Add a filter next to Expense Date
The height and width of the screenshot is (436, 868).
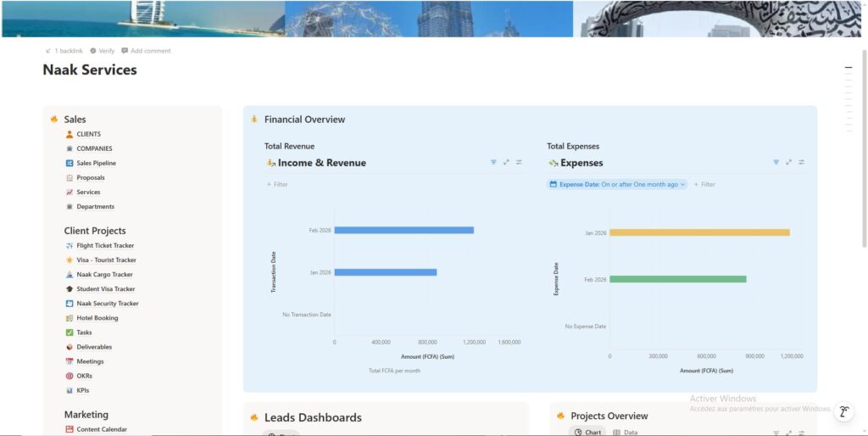pos(704,184)
